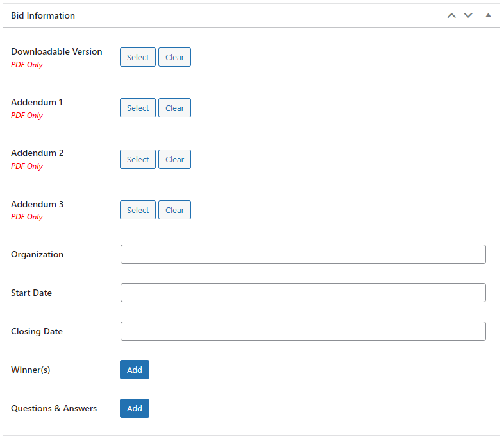Collapse the Bid Information panel

click(488, 15)
